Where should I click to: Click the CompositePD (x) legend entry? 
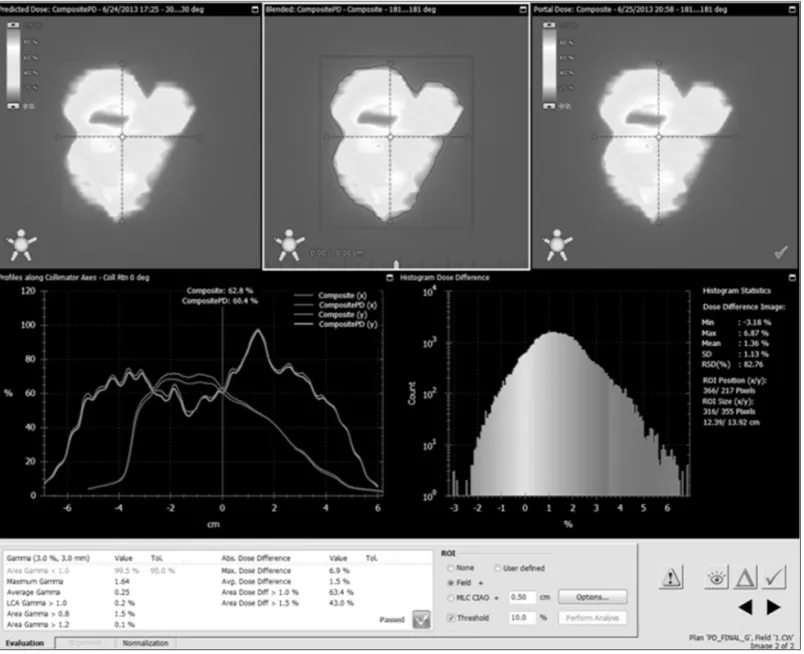point(336,305)
